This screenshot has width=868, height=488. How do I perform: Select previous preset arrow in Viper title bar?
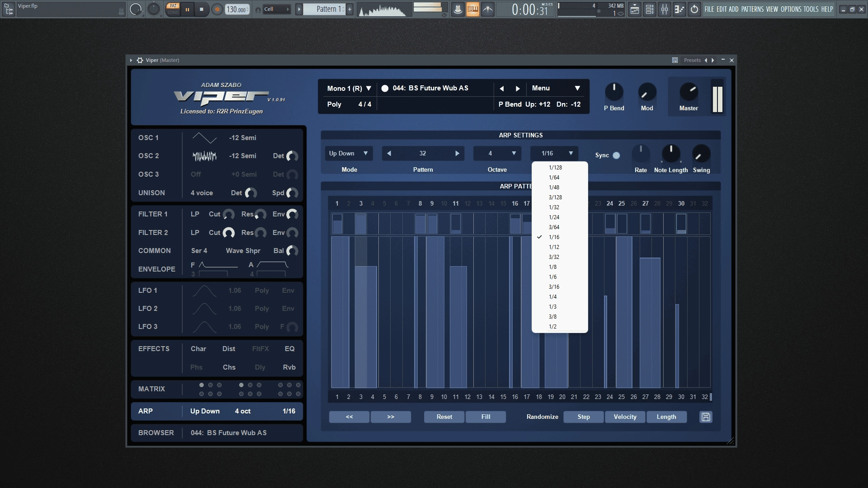[x=706, y=60]
